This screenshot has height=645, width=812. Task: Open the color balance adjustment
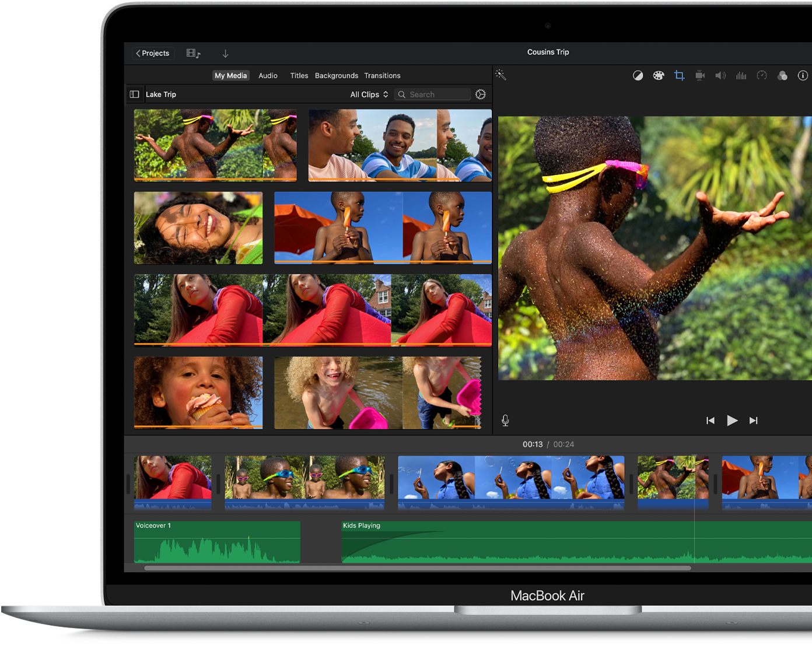[x=638, y=76]
